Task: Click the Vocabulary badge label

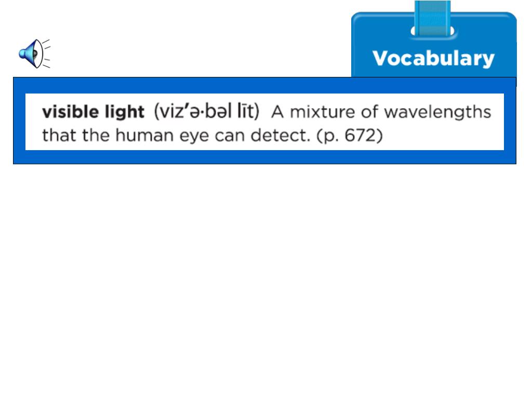Action: 433,58
